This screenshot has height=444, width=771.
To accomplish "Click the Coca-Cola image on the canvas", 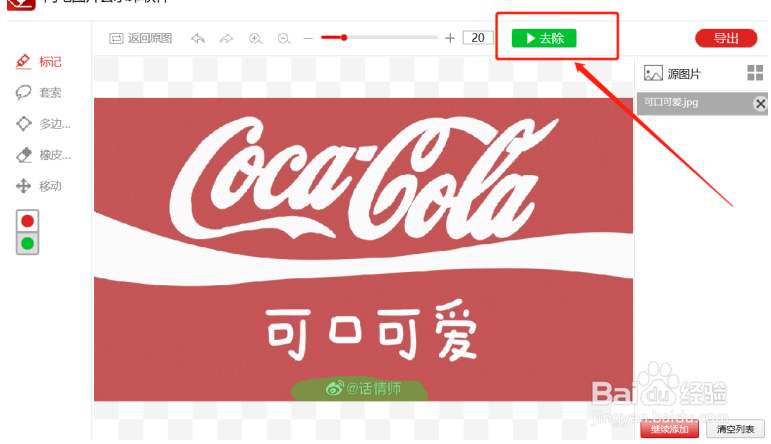I will click(x=363, y=249).
